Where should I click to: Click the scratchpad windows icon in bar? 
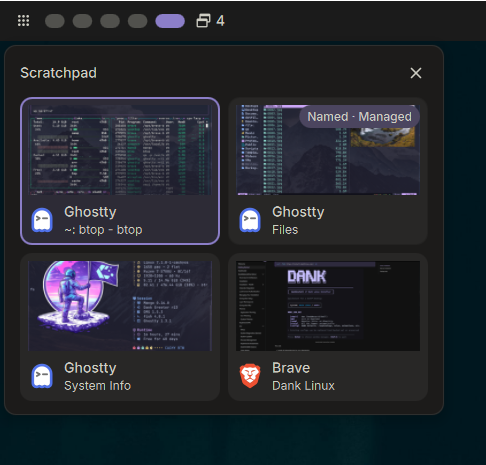(x=203, y=21)
